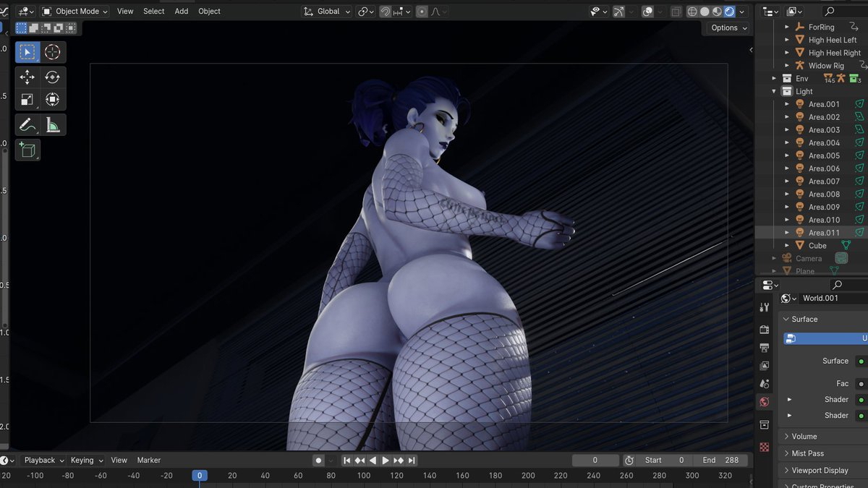Open the Playback dropdown in timeline
Viewport: 868px width, 488px height.
pos(43,461)
